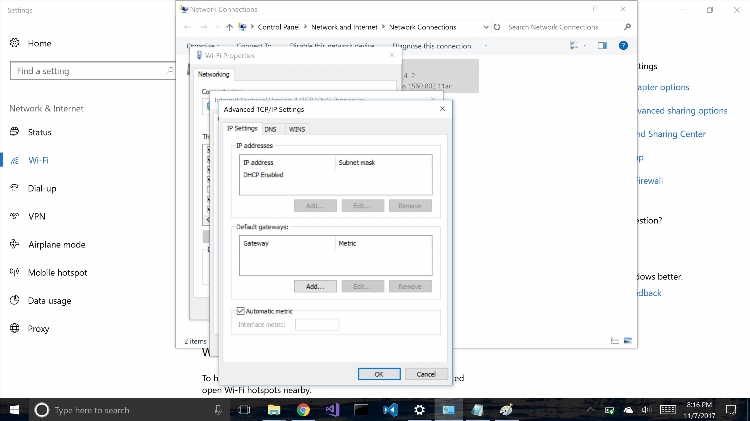The height and width of the screenshot is (421, 750).
Task: Click the taskbar clock showing 8:16 PM
Action: pyautogui.click(x=699, y=410)
